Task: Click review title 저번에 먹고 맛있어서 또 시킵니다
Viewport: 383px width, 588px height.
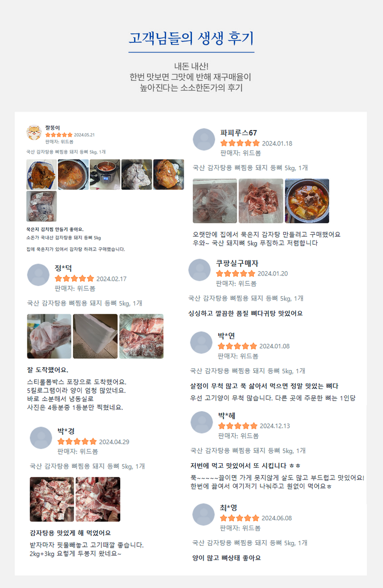Action: pos(238,465)
